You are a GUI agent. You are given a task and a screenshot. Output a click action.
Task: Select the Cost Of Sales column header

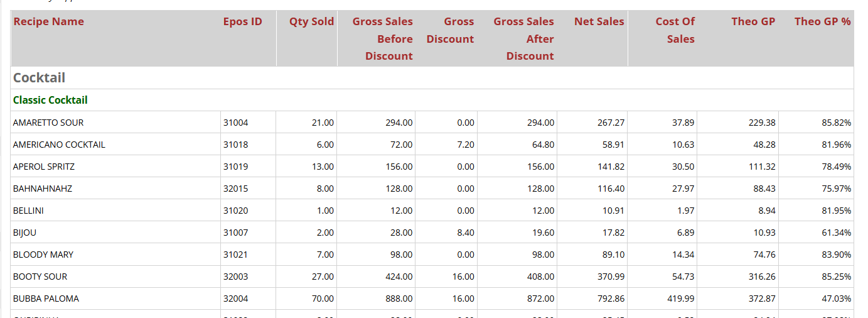(675, 30)
